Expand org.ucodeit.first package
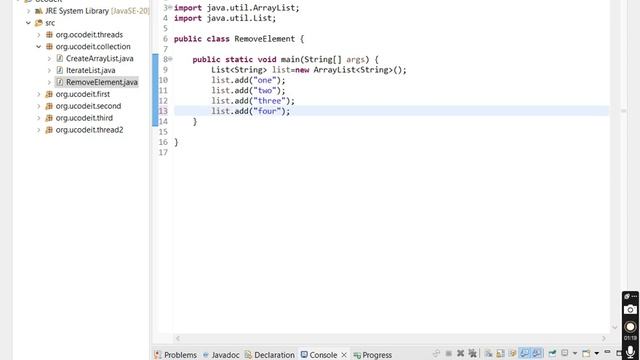The image size is (640, 360). [x=39, y=94]
